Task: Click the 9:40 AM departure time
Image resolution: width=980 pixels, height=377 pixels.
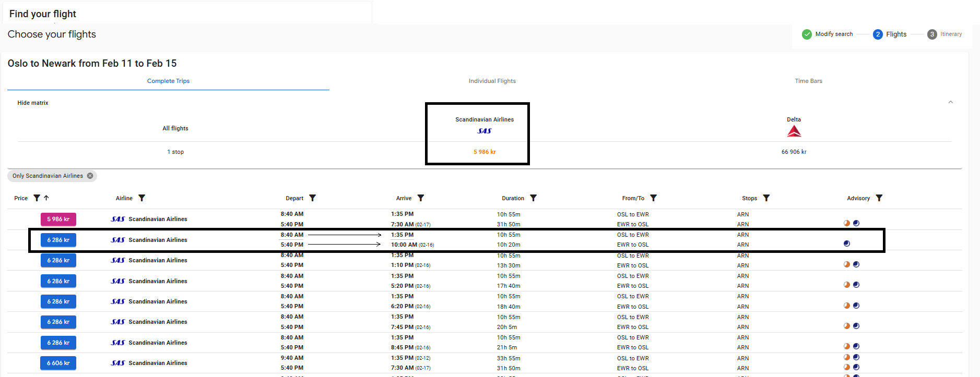Action: (292, 358)
